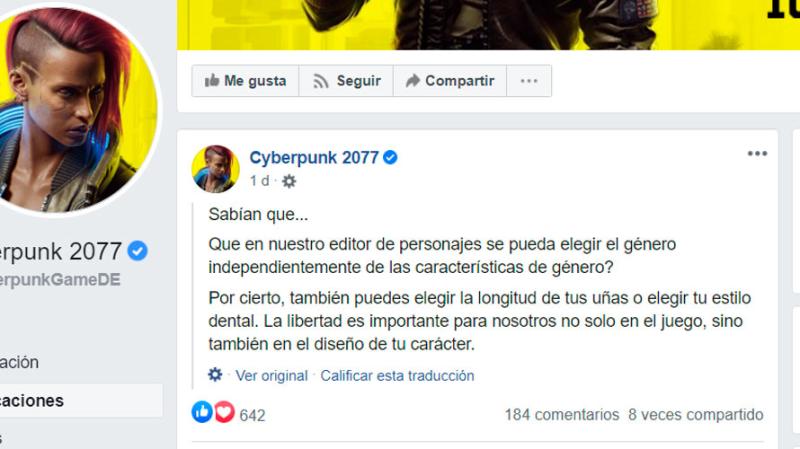Click the Me gusta thumbs-up button
The height and width of the screenshot is (449, 800).
[245, 81]
